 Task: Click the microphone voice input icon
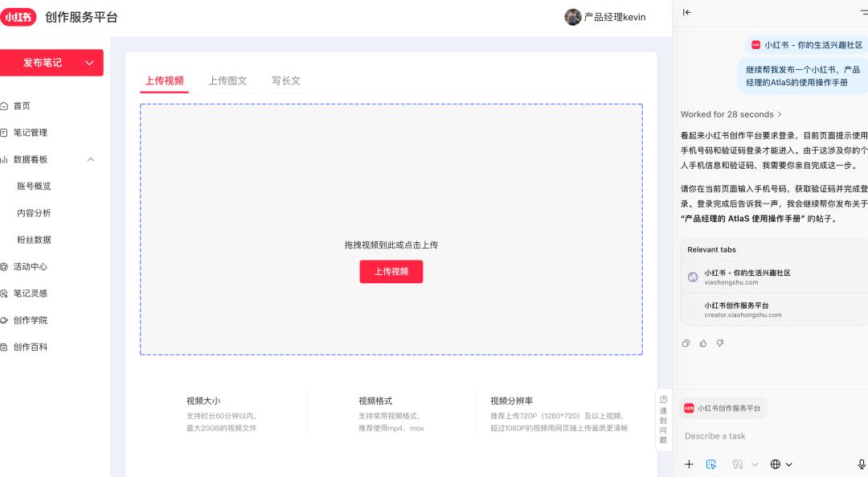(861, 464)
